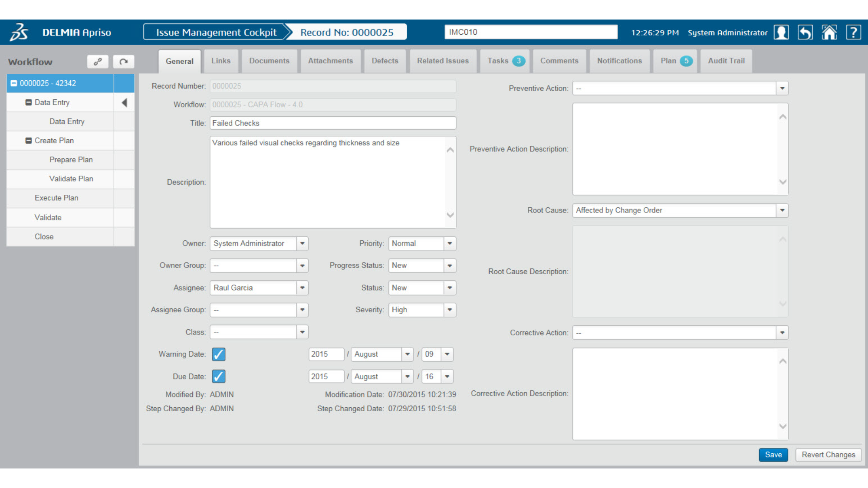Viewport: 868px width, 488px height.
Task: Toggle the Due Date checkbox
Action: point(218,377)
